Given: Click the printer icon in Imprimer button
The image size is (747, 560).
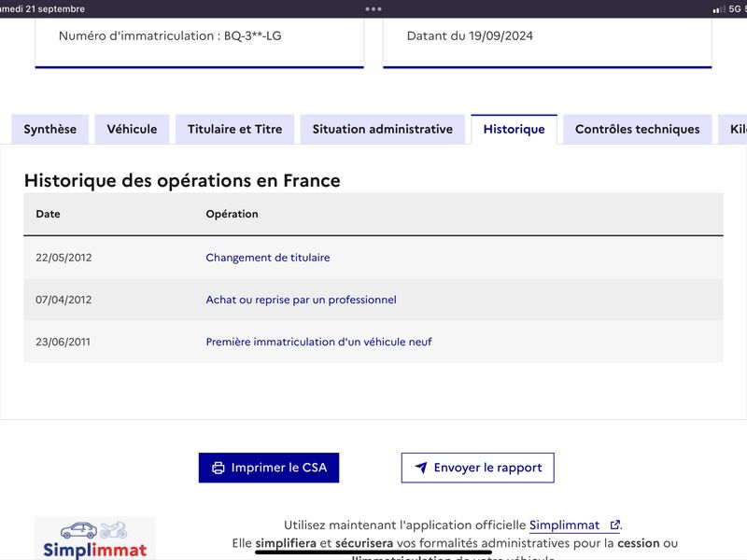Looking at the screenshot, I should pos(218,469).
